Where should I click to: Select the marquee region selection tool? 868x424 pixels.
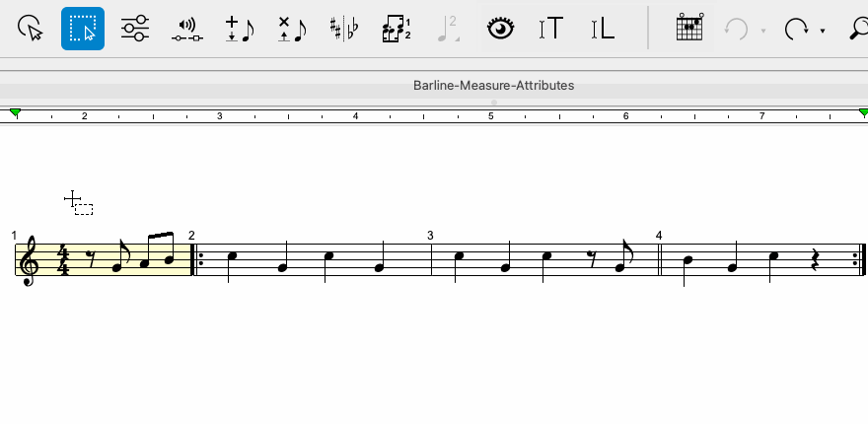83,29
